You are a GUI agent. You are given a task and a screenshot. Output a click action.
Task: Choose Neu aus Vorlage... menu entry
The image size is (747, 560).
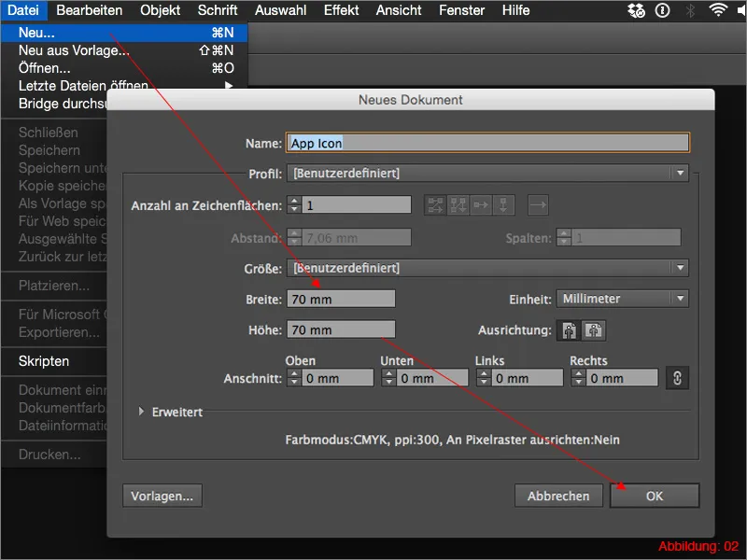tap(126, 50)
